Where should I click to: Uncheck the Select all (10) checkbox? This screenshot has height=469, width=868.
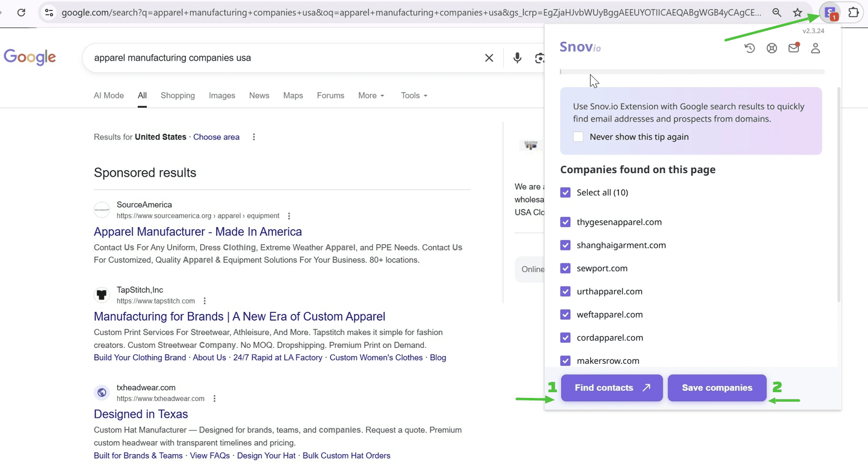click(x=565, y=192)
